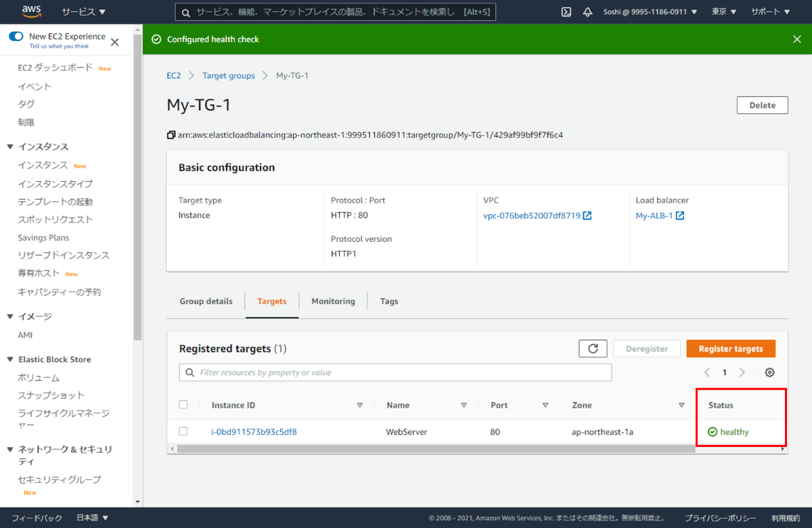This screenshot has height=528, width=812.
Task: Open table preferences gear icon
Action: coord(769,373)
